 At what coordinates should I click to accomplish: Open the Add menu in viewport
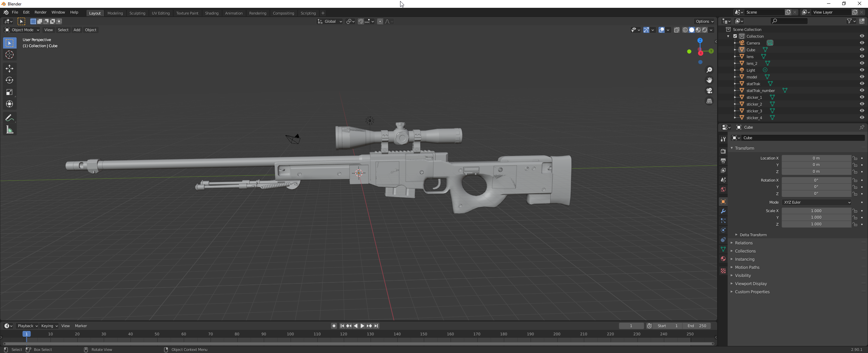point(77,30)
